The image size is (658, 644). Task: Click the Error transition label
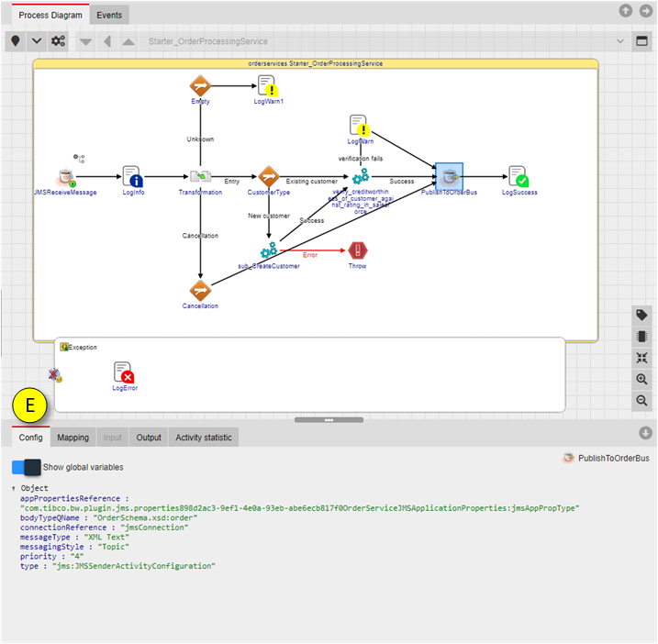point(310,255)
